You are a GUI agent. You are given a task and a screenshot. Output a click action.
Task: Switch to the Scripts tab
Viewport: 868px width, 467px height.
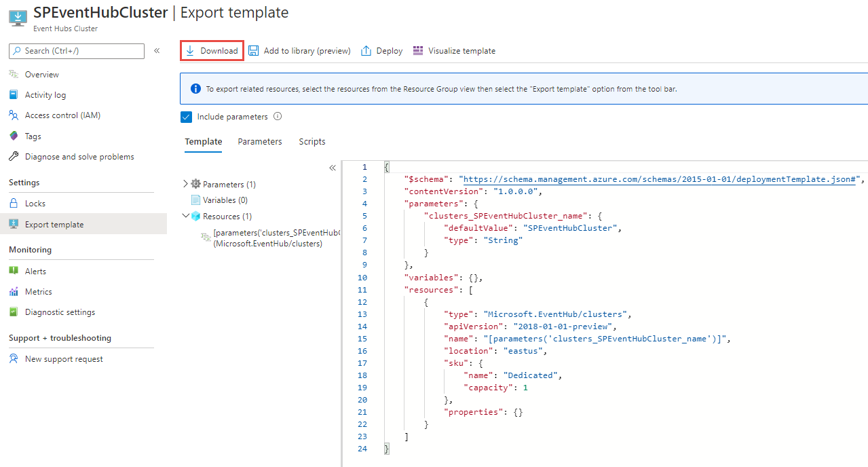pos(312,142)
